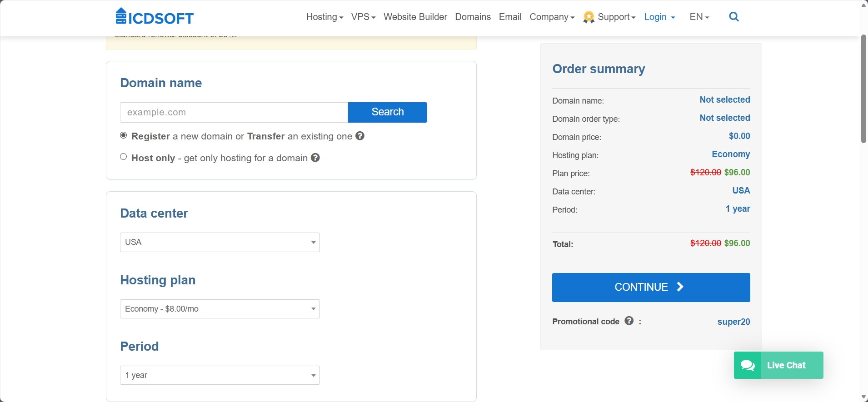The image size is (868, 402).
Task: Expand the Company menu
Action: pyautogui.click(x=552, y=17)
